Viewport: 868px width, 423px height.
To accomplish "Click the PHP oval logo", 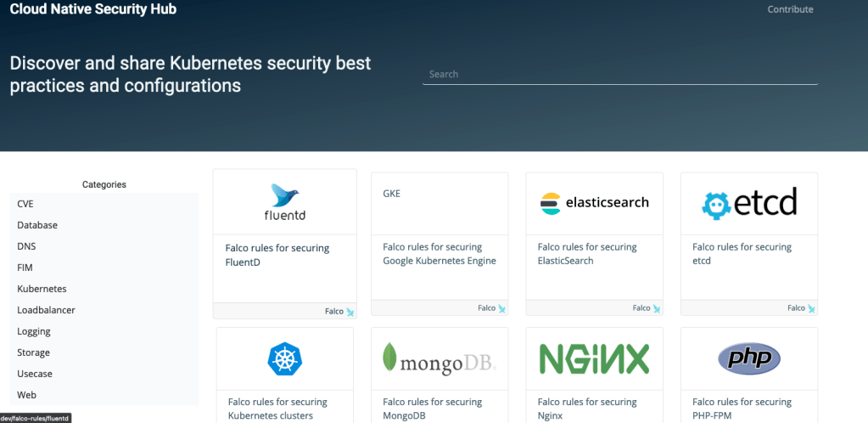I will pyautogui.click(x=748, y=358).
